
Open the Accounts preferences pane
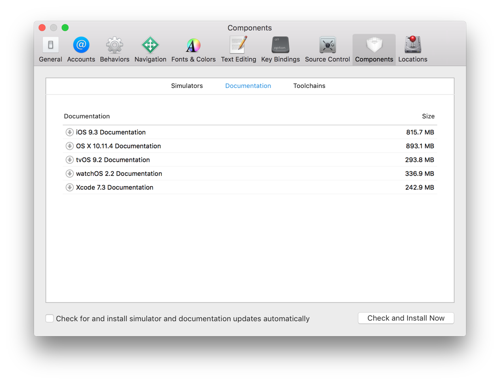click(81, 49)
